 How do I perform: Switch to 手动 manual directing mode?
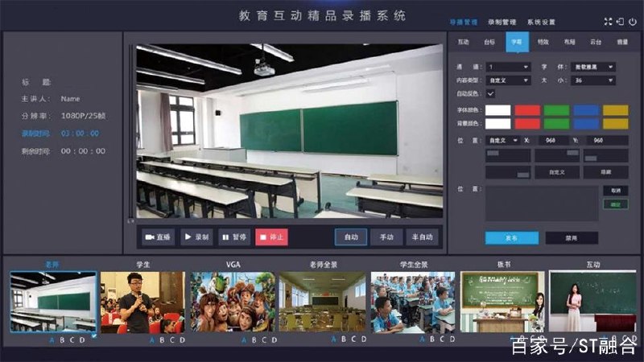(386, 237)
